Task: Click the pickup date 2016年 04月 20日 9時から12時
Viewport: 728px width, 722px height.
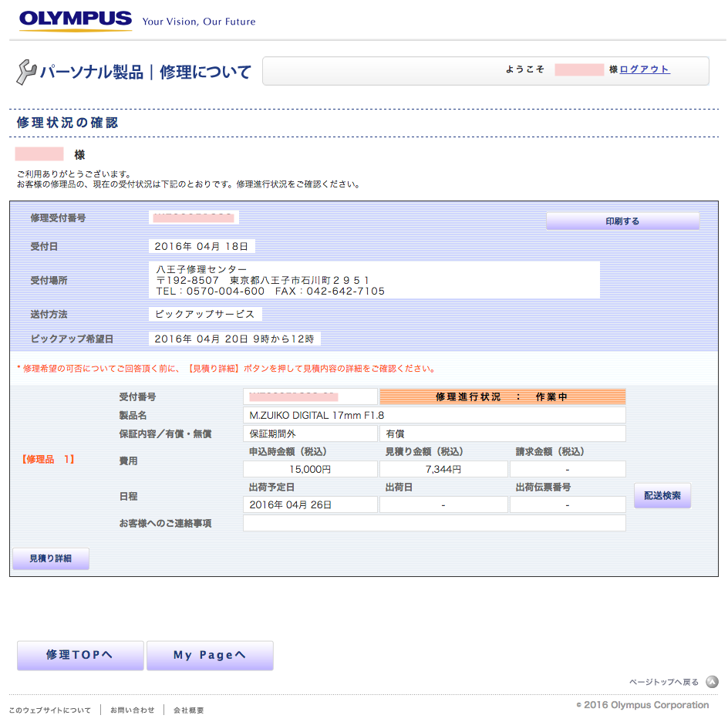Action: [x=234, y=339]
